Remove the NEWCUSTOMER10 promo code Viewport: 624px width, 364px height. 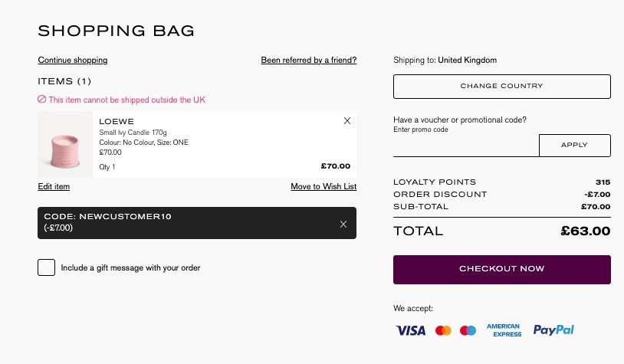343,225
